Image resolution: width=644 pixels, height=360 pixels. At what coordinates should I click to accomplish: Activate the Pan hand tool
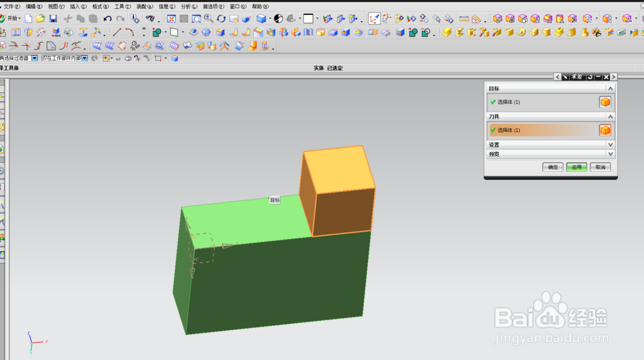tap(234, 19)
